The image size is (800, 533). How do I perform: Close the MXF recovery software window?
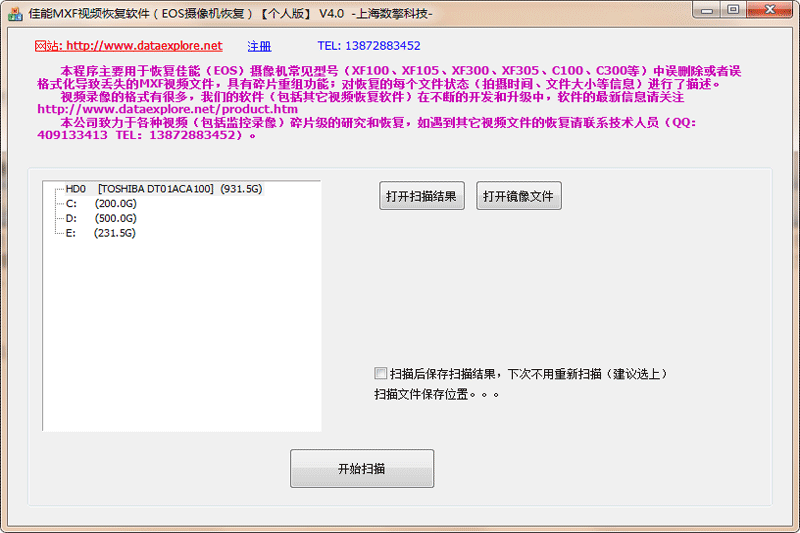pyautogui.click(x=770, y=11)
